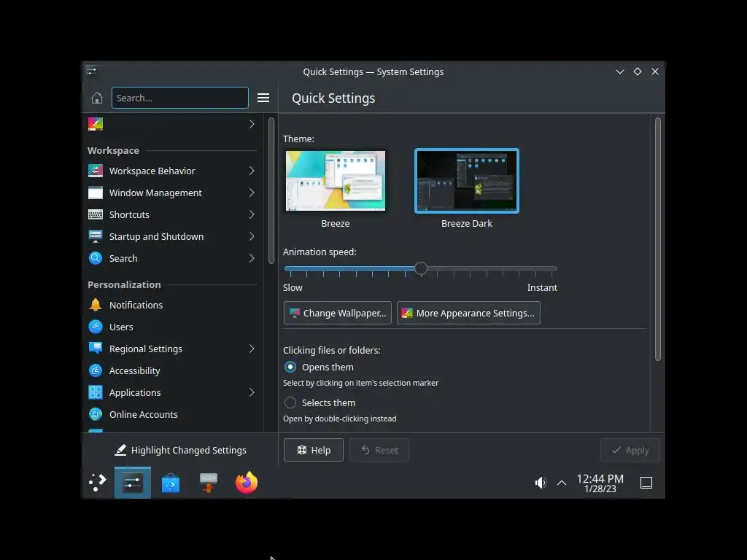Click the Change Wallpaper button
The width and height of the screenshot is (747, 560).
(x=337, y=313)
